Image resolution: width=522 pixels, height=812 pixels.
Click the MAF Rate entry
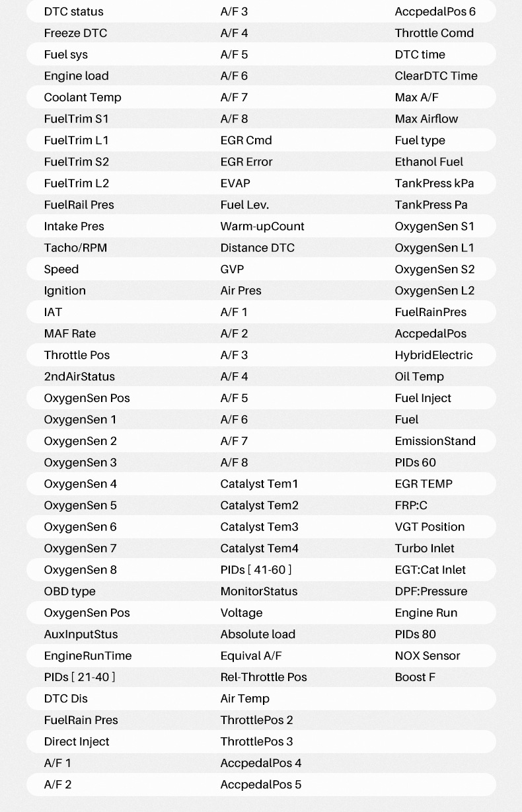tap(70, 334)
